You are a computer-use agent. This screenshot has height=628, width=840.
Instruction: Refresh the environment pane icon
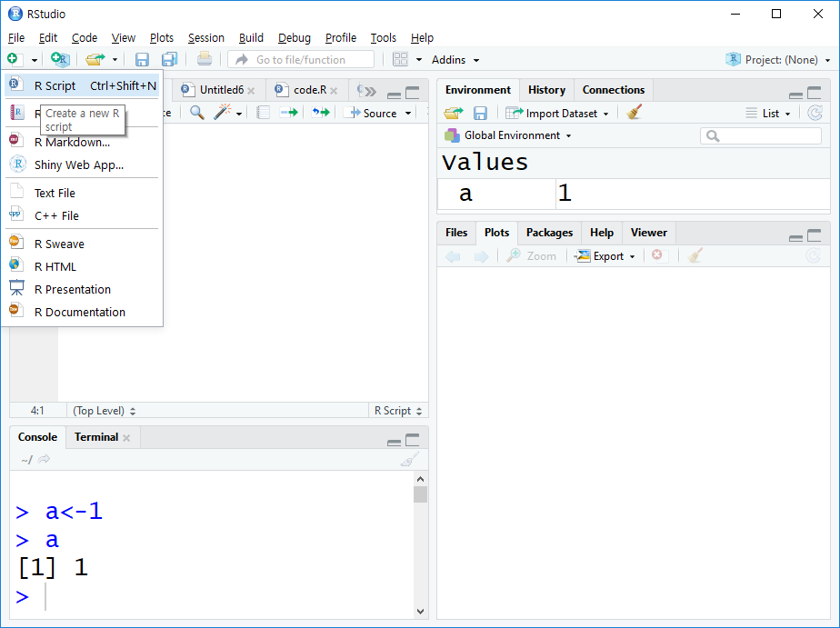(x=815, y=113)
